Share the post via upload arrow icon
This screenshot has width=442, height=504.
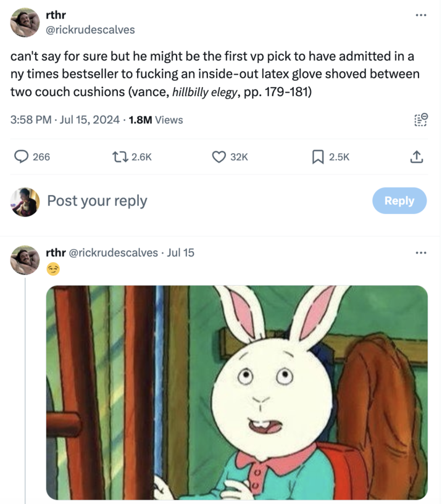click(x=415, y=157)
